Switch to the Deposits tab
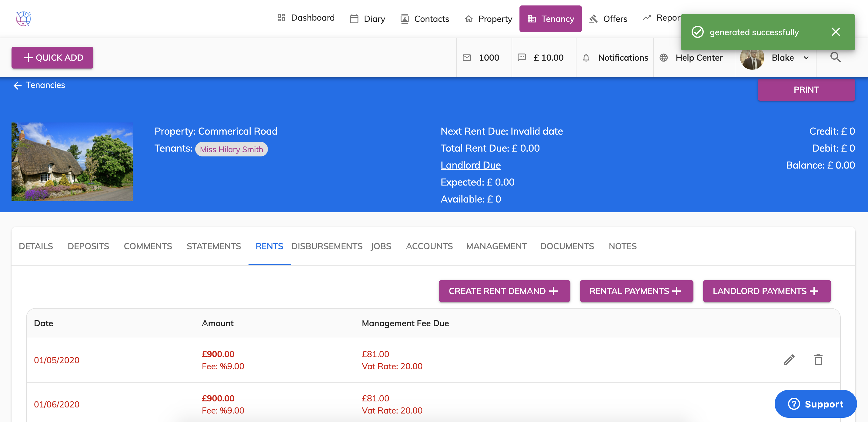This screenshot has height=422, width=868. tap(88, 246)
